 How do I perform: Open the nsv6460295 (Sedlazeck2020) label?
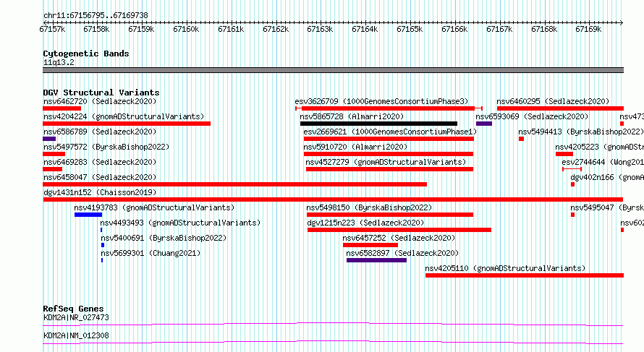[x=553, y=101]
